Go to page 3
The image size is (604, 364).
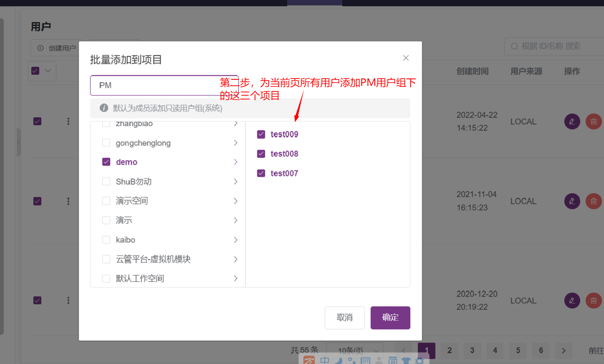pyautogui.click(x=472, y=351)
